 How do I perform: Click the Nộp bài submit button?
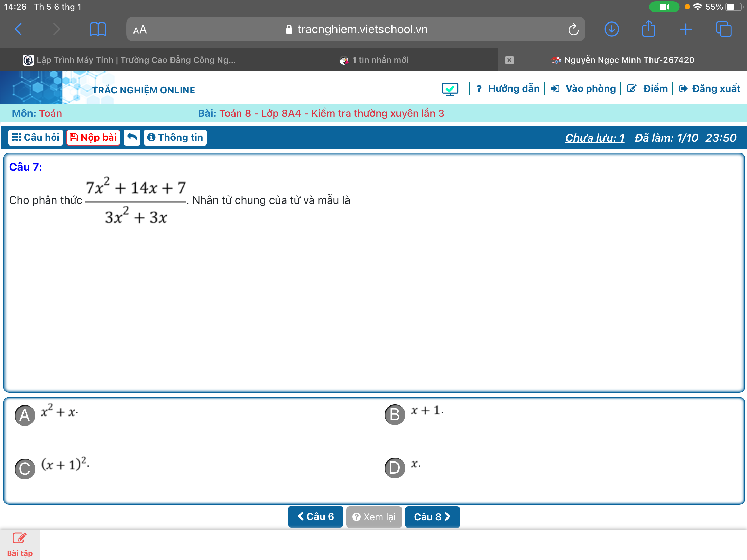pyautogui.click(x=93, y=138)
